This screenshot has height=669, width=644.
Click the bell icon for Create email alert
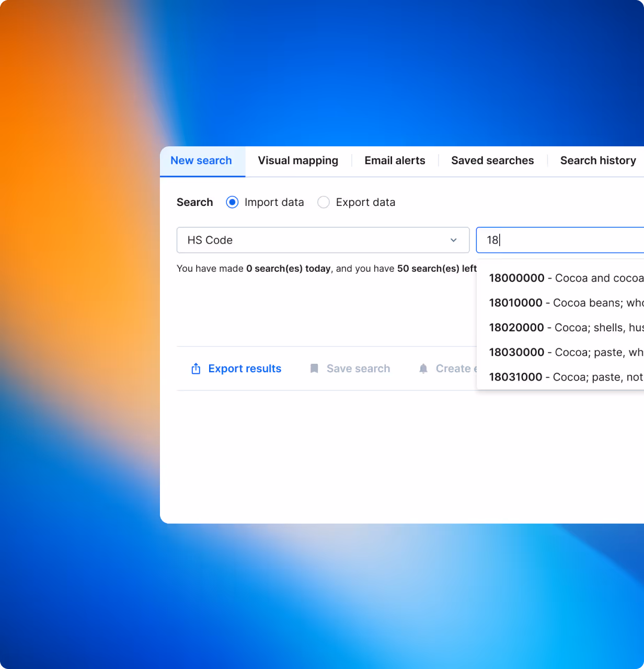click(423, 368)
